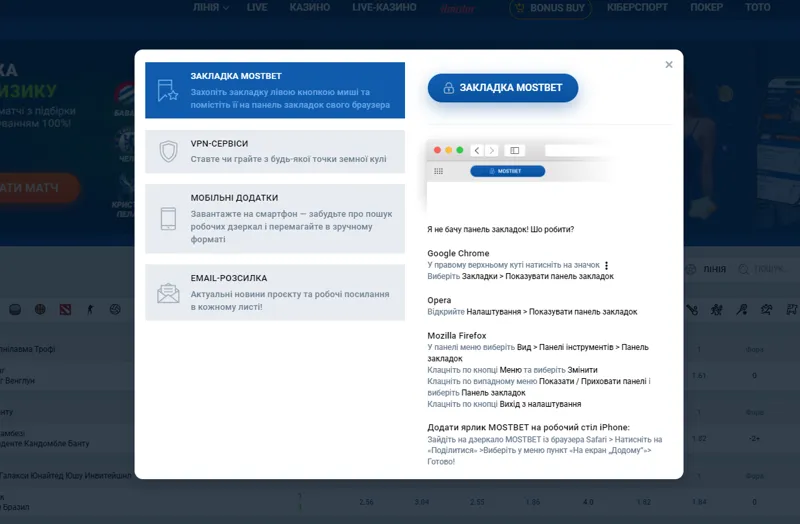800x524 pixels.
Task: Click the Mozilla Firefox heading
Action: coord(457,336)
